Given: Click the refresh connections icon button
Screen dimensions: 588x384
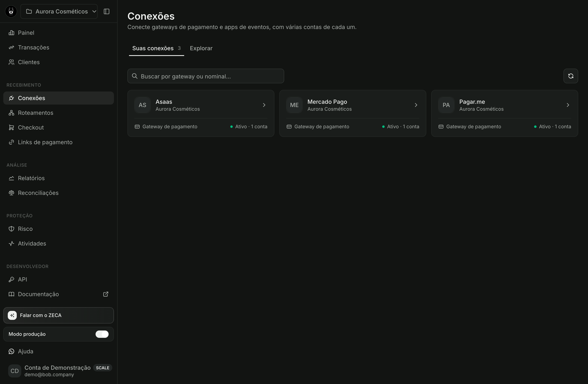Looking at the screenshot, I should [570, 76].
